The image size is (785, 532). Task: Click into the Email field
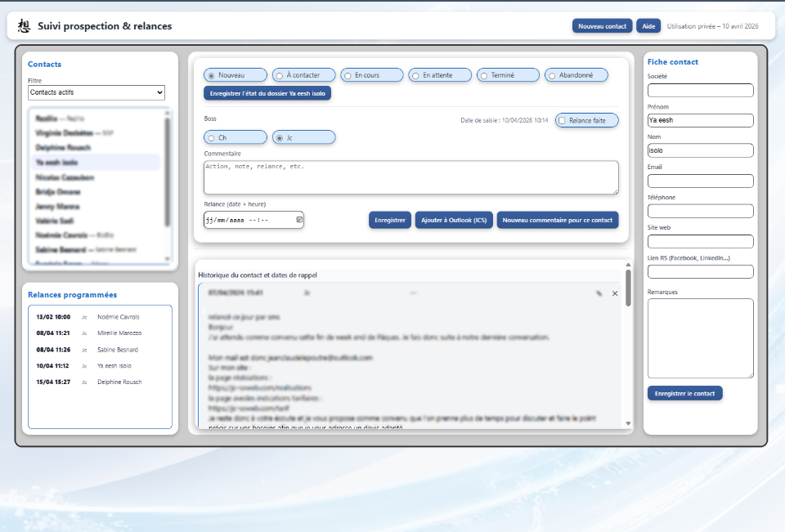[700, 181]
